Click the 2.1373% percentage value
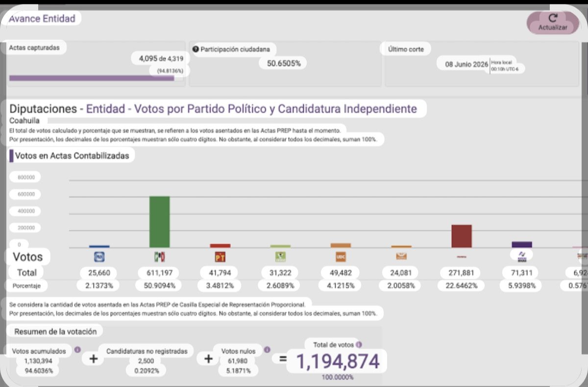The width and height of the screenshot is (588, 387). (99, 286)
